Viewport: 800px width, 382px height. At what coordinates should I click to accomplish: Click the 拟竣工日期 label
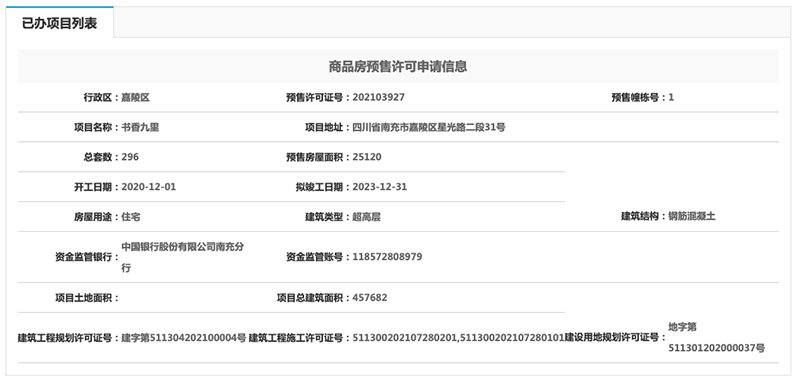click(x=319, y=187)
